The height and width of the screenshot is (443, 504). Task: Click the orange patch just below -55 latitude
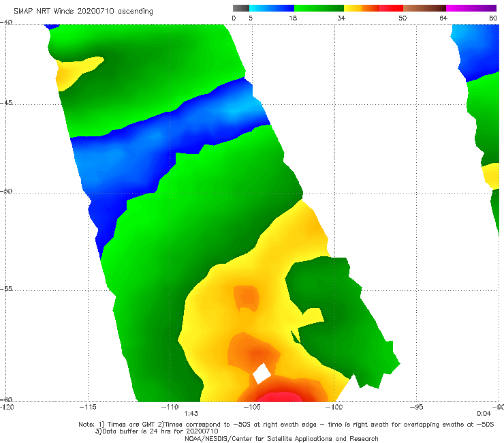[247, 298]
